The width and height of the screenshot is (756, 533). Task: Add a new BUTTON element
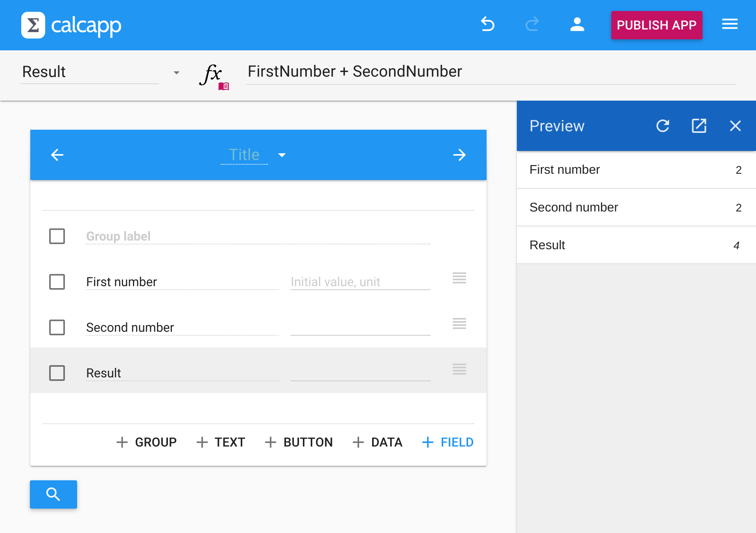click(299, 442)
